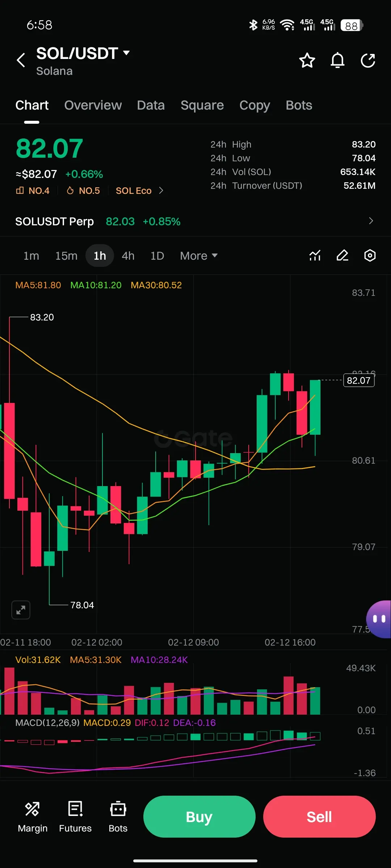This screenshot has width=391, height=868.
Task: Open the purple assistant bubble
Action: (x=379, y=619)
